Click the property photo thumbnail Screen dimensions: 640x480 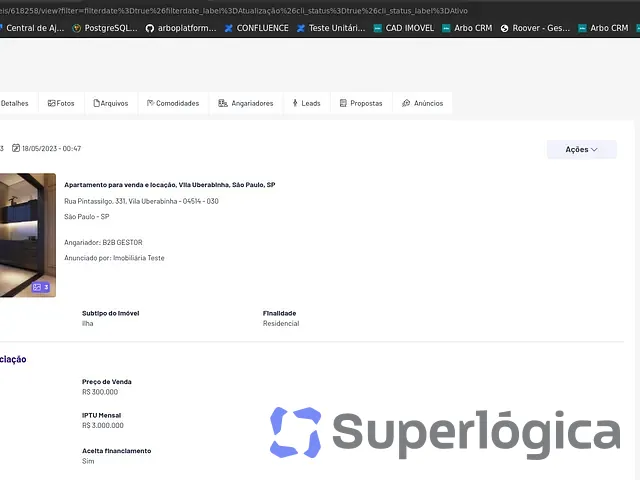click(27, 235)
